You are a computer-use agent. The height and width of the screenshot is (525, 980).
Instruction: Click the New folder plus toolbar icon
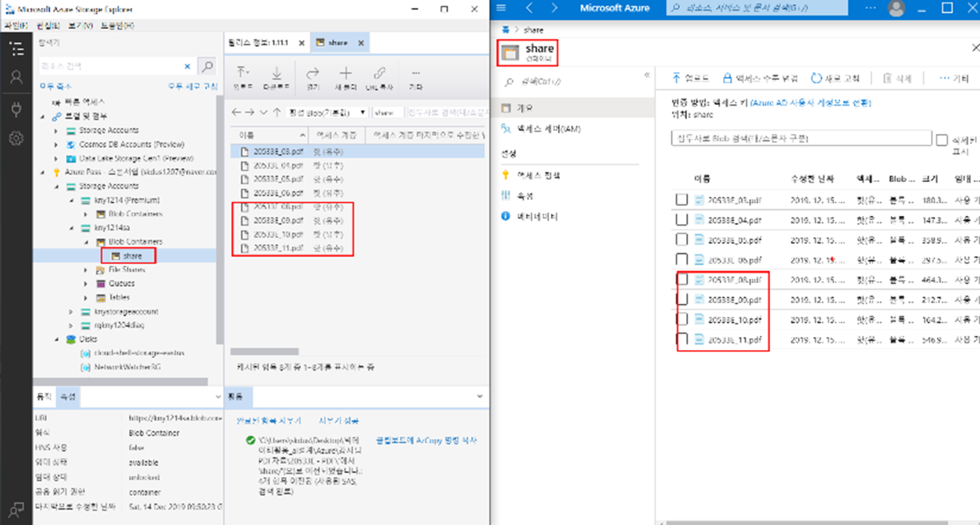tap(346, 78)
